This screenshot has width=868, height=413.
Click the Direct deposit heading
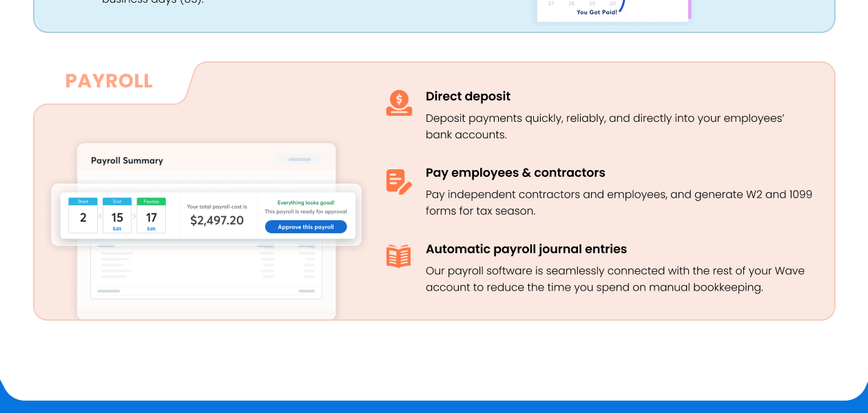pyautogui.click(x=468, y=96)
